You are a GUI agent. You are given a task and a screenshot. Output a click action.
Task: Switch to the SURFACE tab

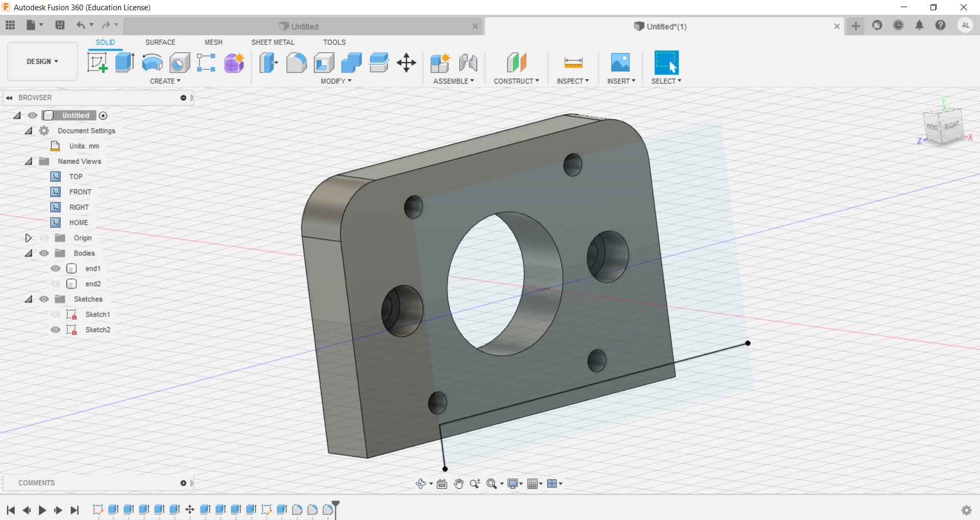160,42
